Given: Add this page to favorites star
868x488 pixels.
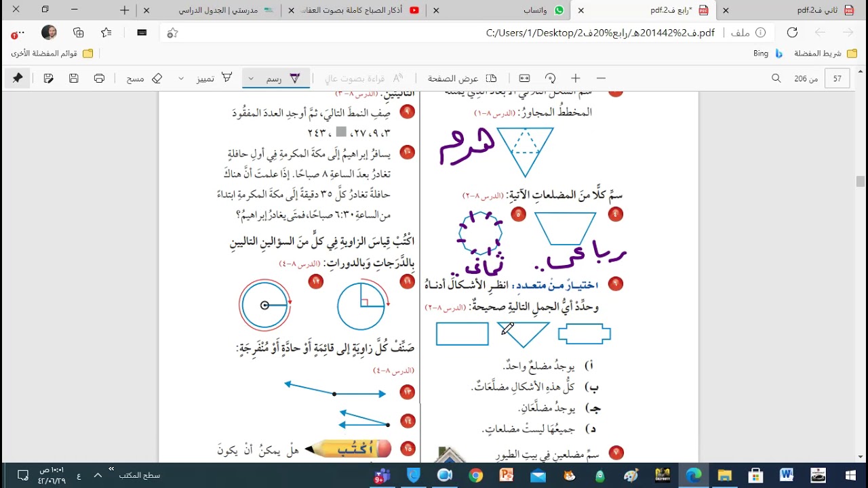Looking at the screenshot, I should [172, 33].
